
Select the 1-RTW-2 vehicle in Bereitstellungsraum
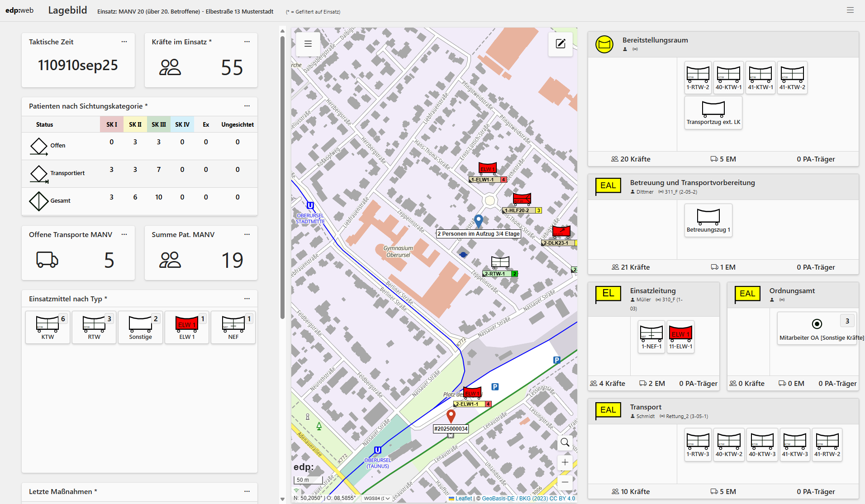tap(698, 77)
